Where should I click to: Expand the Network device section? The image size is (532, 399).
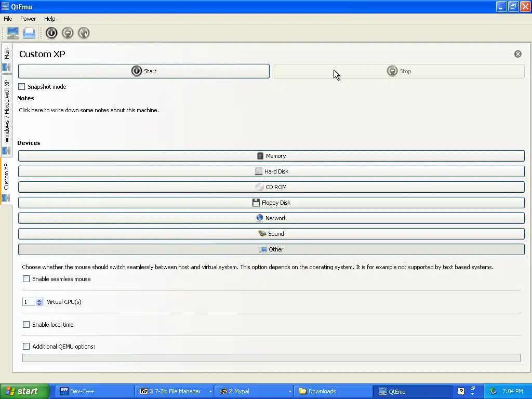271,218
